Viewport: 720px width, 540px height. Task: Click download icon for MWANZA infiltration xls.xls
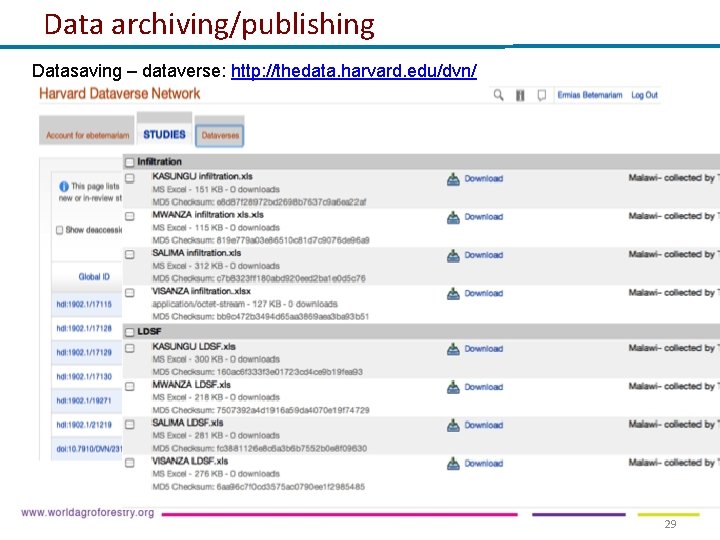(453, 217)
